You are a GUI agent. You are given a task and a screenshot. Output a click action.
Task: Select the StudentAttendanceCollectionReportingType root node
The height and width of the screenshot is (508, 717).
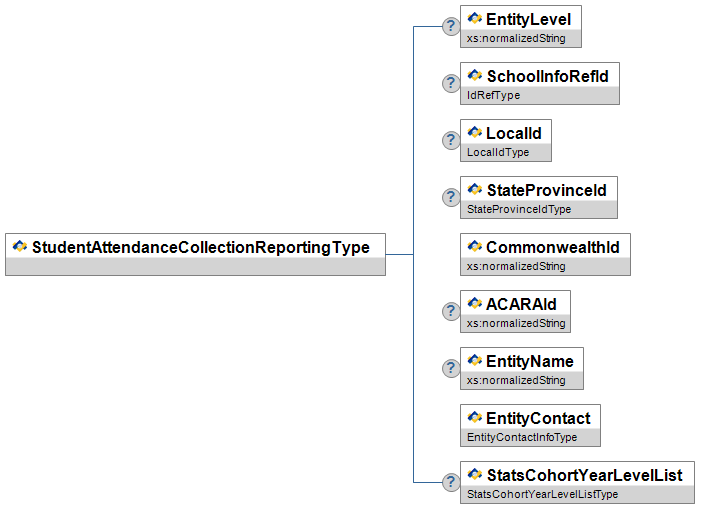[200, 247]
